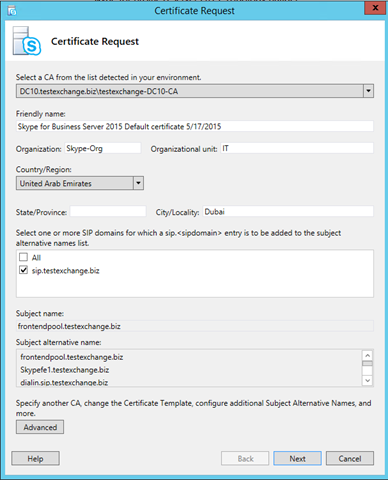
Task: Click the All label text
Action: point(36,257)
